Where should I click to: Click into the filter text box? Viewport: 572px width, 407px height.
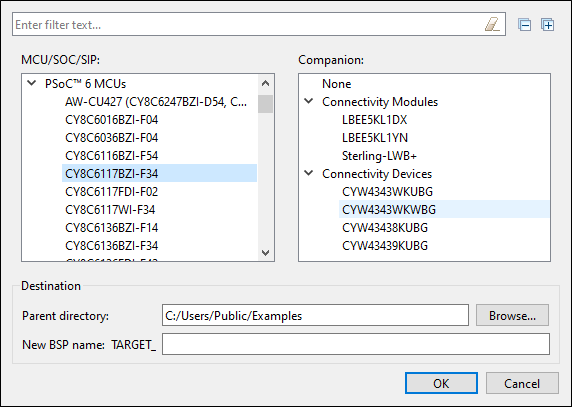[x=248, y=24]
